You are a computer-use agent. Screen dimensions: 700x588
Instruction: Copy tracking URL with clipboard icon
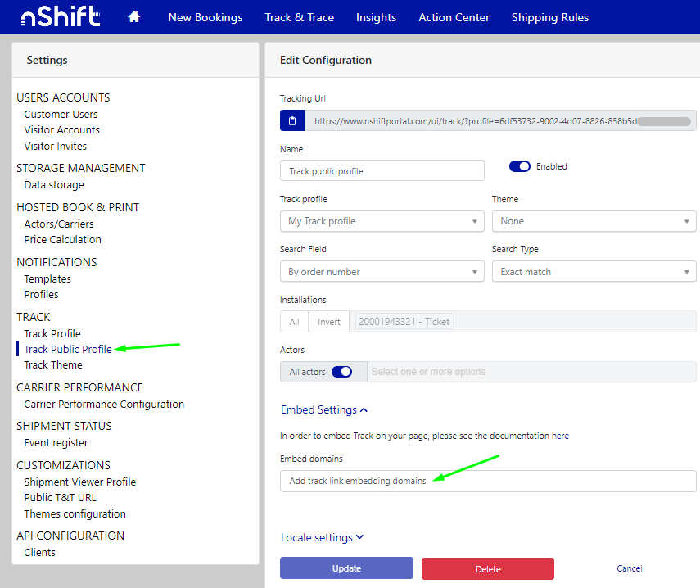(292, 121)
